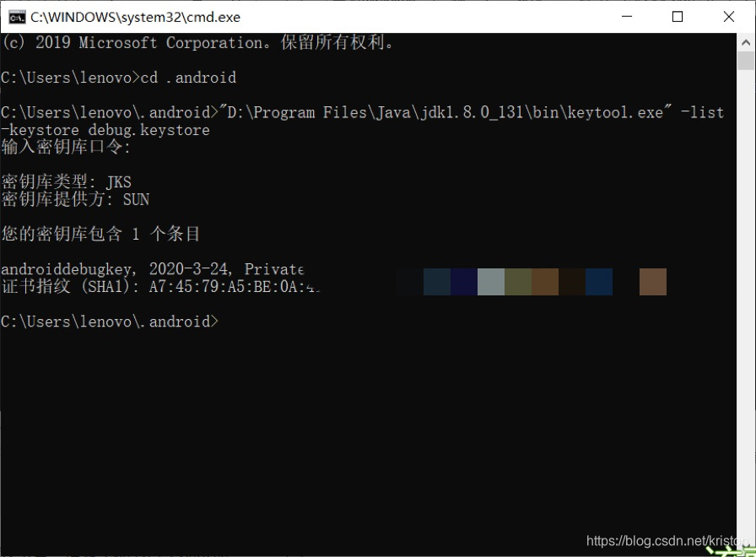Image resolution: width=756 pixels, height=557 pixels.
Task: Click the cmd.exe icon in the title bar
Action: pos(17,18)
